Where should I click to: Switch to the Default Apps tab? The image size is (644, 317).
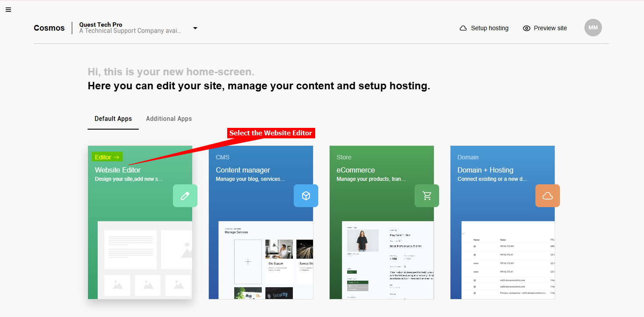pyautogui.click(x=113, y=119)
